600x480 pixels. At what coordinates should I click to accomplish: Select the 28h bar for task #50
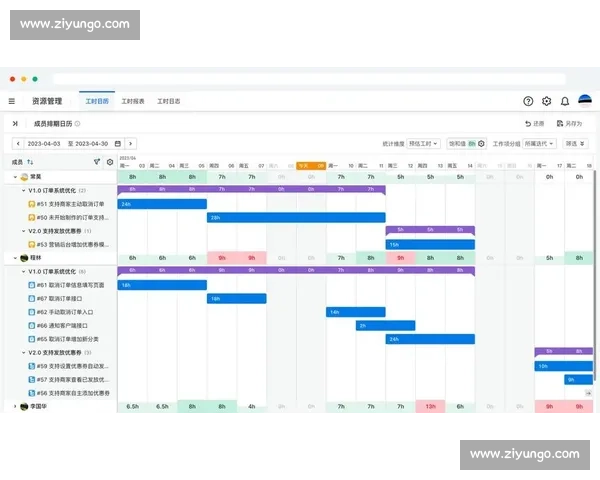coord(296,217)
